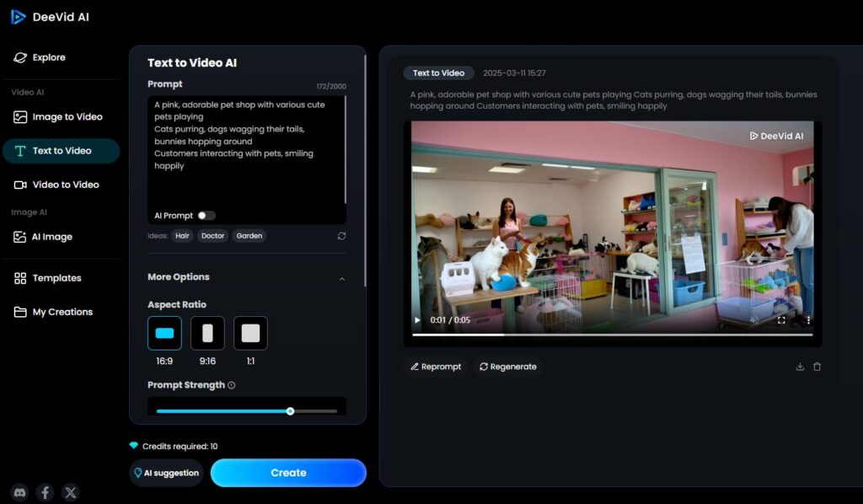Click Regenerate below the video
863x504 pixels.
point(508,367)
